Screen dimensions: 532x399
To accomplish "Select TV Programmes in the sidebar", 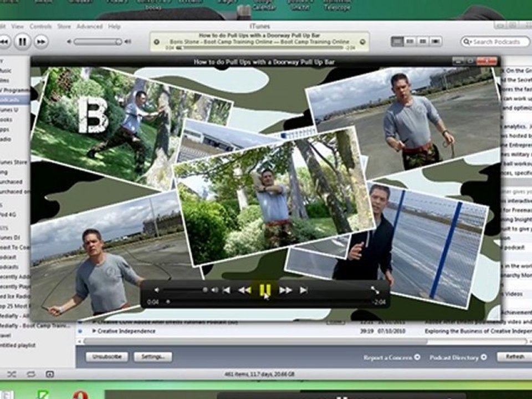I will [x=15, y=90].
